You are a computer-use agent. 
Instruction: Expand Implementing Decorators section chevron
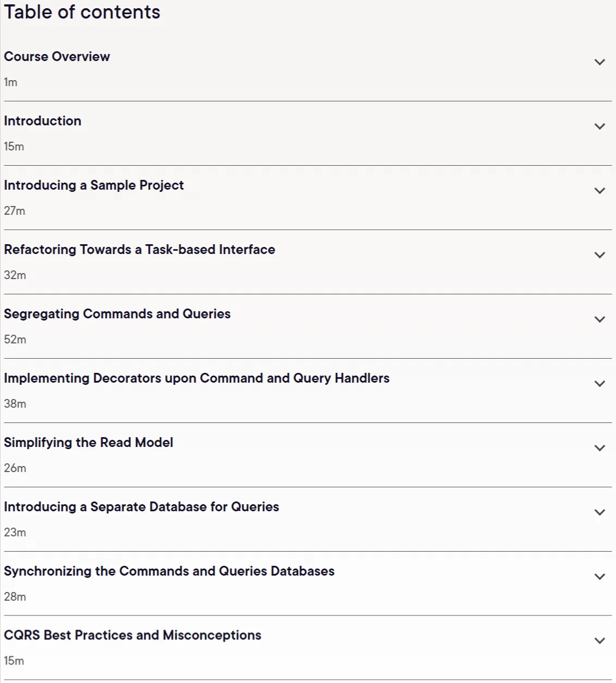600,384
